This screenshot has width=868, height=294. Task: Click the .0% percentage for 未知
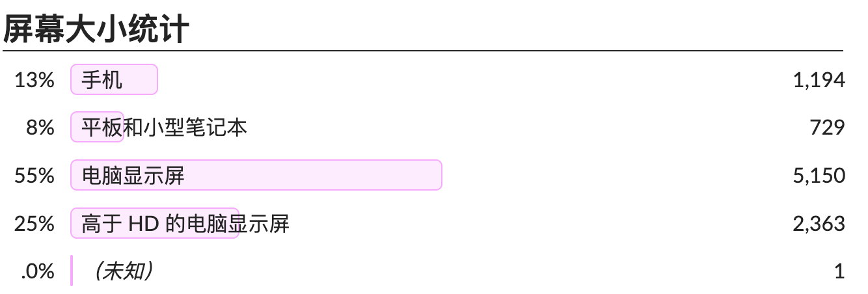coord(37,271)
